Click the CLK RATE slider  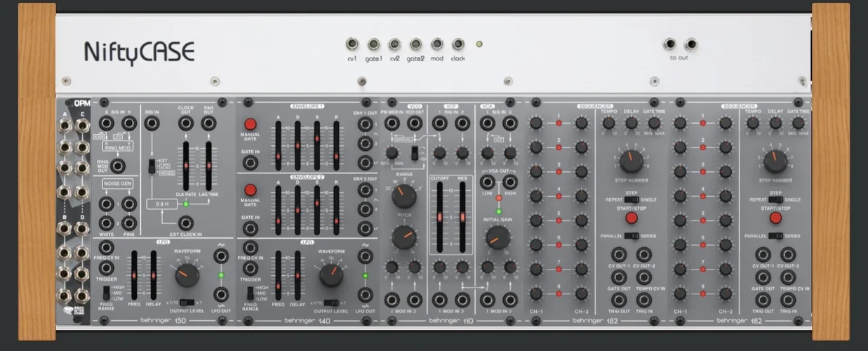186,166
